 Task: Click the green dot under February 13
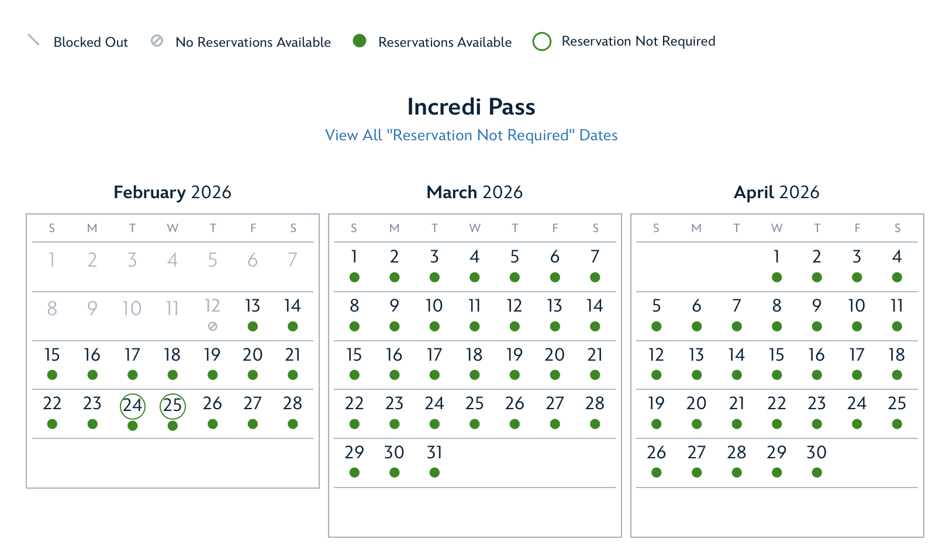[253, 326]
